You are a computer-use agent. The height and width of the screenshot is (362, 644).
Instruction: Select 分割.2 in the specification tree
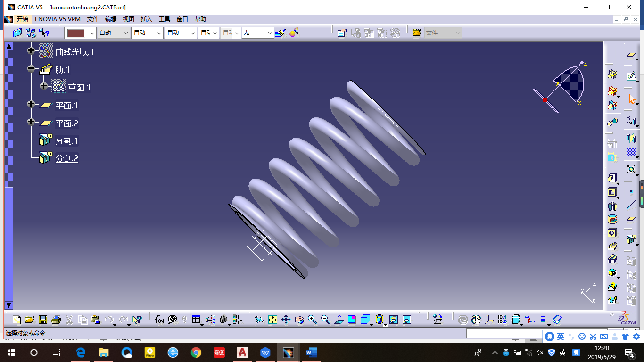pos(67,159)
